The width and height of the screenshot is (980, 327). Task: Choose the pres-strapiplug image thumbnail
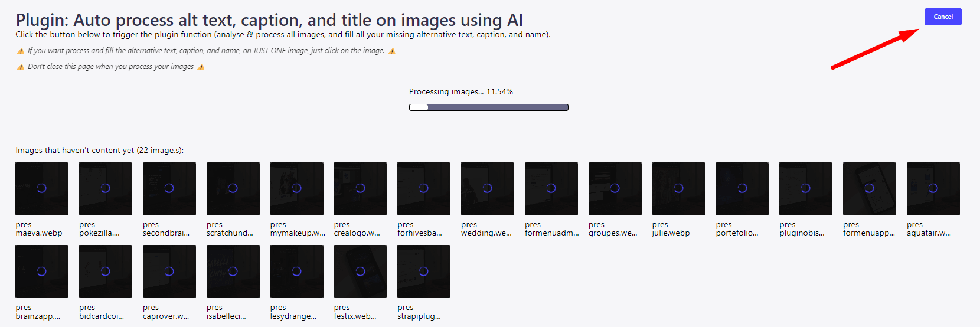[x=424, y=272]
